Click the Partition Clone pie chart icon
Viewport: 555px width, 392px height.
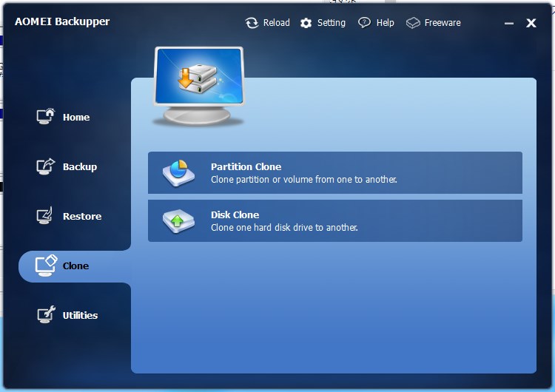click(x=178, y=173)
